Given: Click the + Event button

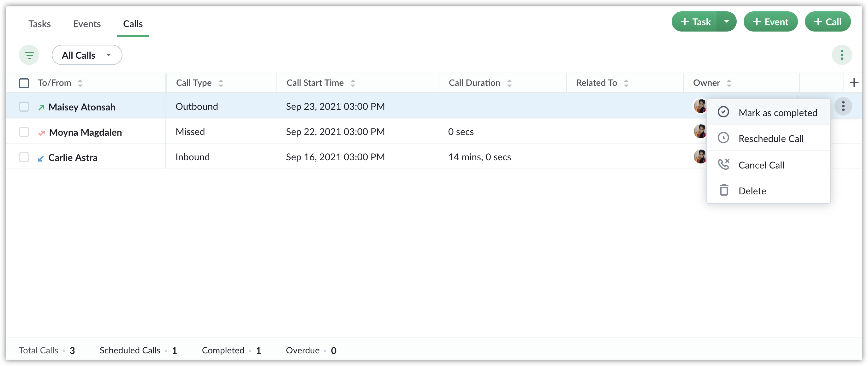Looking at the screenshot, I should point(770,21).
